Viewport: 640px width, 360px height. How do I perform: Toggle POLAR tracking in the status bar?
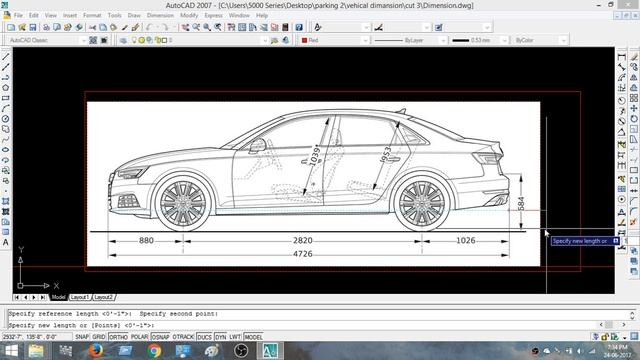[x=140, y=337]
